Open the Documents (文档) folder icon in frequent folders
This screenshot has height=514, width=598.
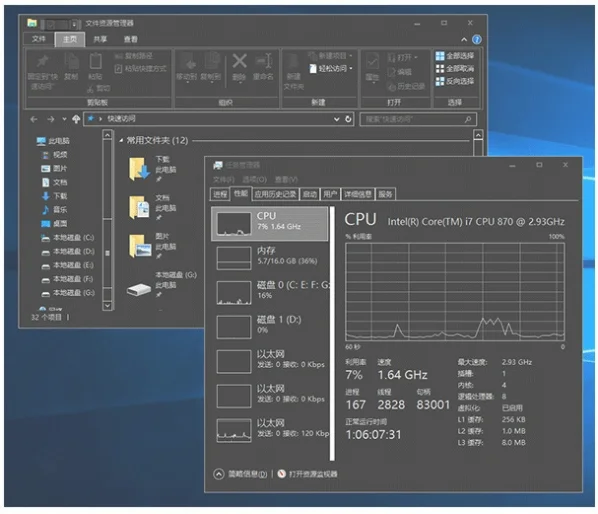[139, 207]
